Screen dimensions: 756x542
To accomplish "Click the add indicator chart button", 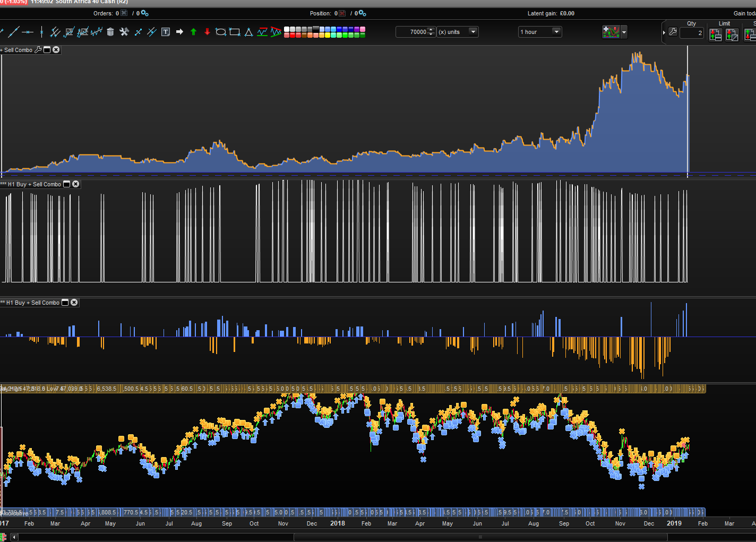I will (611, 32).
